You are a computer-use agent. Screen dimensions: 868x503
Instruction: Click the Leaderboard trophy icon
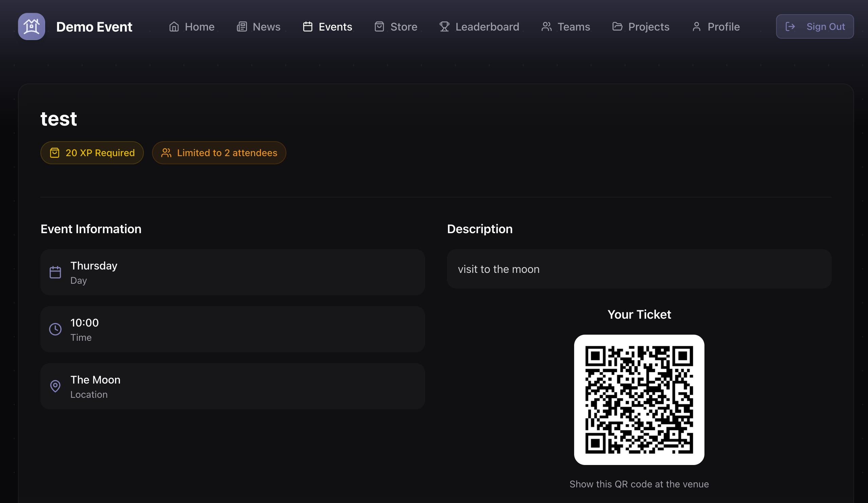(444, 26)
